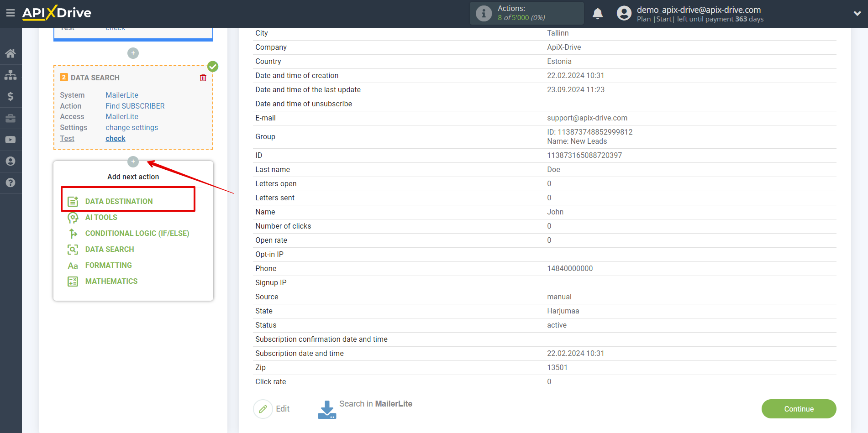Click the Country value Estonia
Image resolution: width=868 pixels, height=433 pixels.
click(559, 61)
